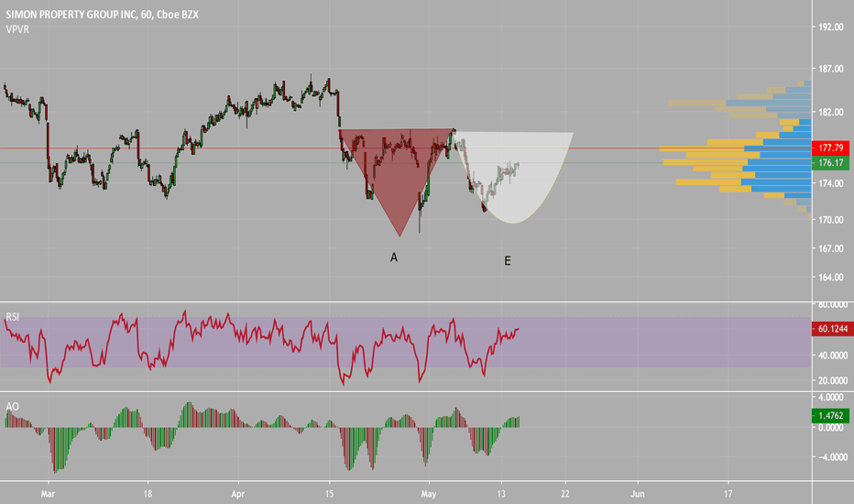Select the VPVR indicator label
The width and height of the screenshot is (854, 504).
pyautogui.click(x=17, y=29)
